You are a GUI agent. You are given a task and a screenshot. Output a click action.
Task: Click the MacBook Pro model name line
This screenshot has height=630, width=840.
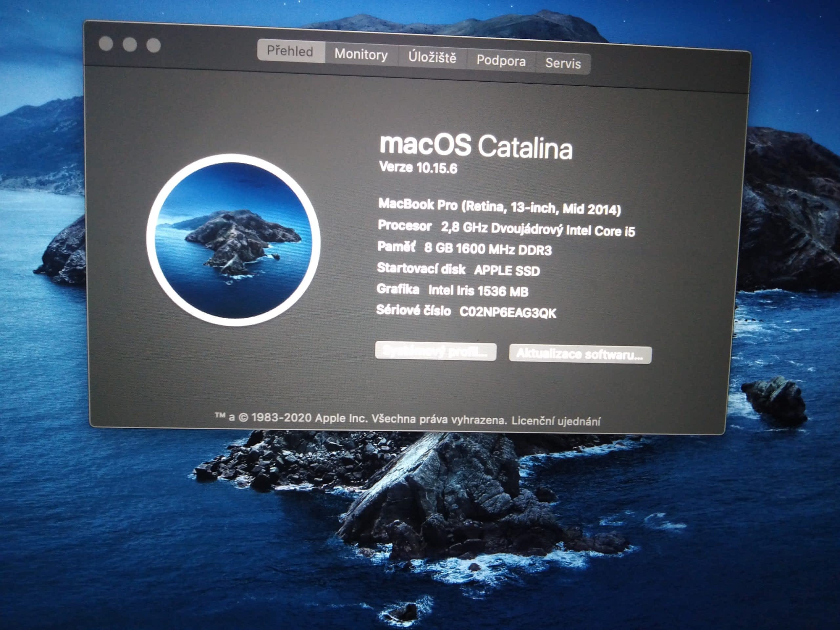coord(499,207)
